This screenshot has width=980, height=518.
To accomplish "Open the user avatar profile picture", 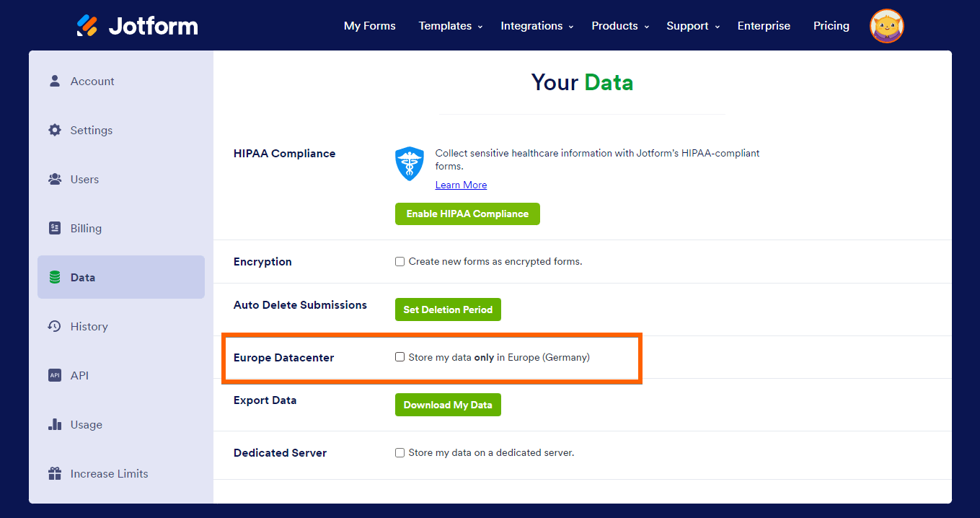I will [887, 26].
